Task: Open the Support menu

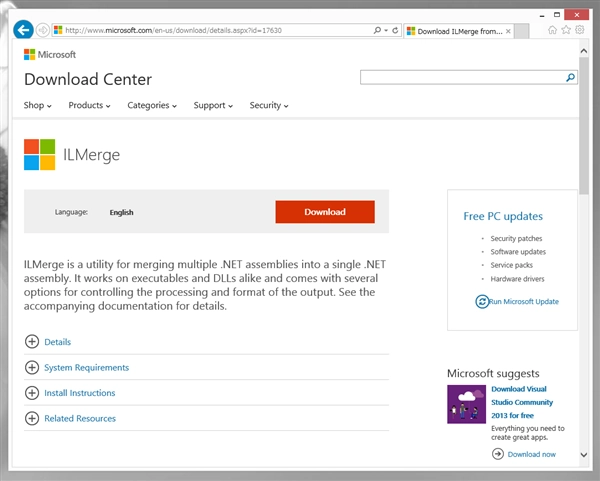Action: [x=213, y=105]
